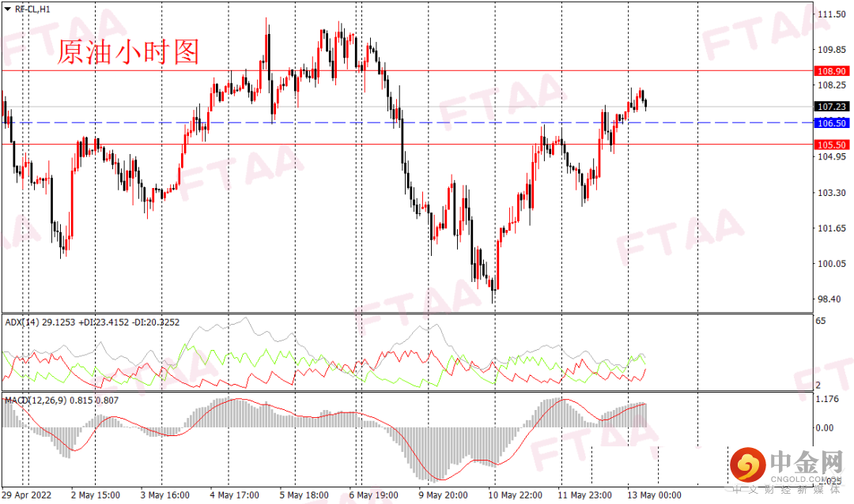Click the 11 May 23:00 time label

point(584,495)
